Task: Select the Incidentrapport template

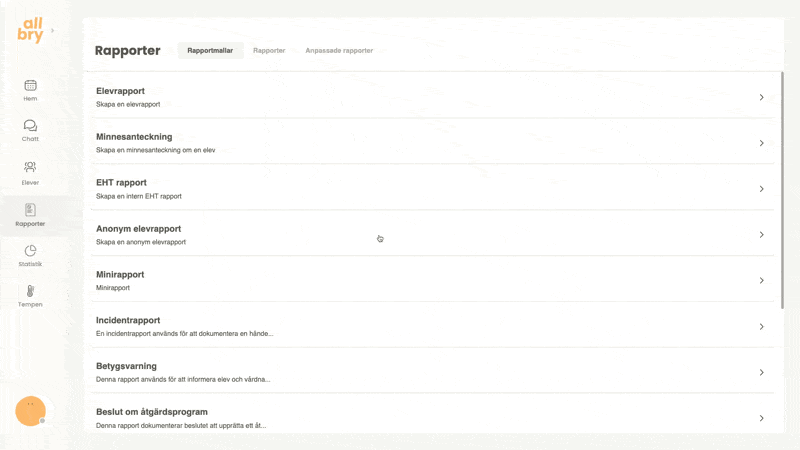Action: point(128,321)
